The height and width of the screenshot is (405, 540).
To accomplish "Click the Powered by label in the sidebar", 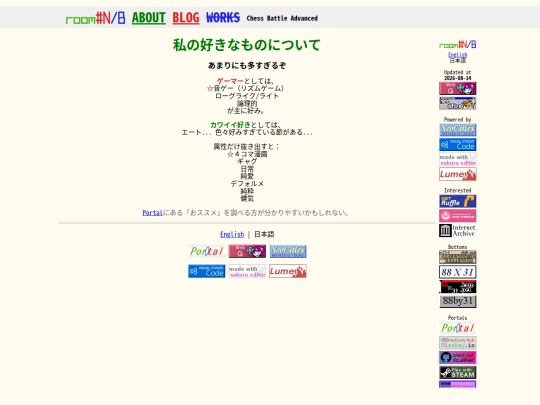I will point(457,120).
